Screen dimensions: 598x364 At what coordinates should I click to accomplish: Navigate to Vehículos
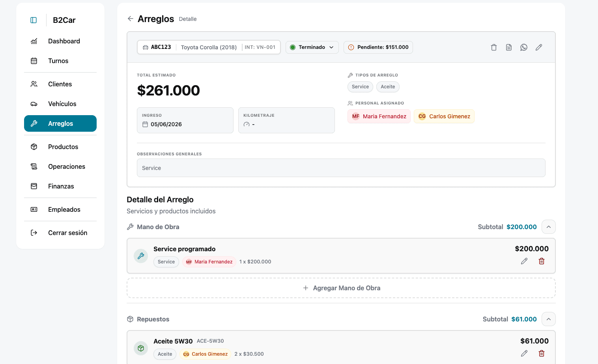point(60,104)
